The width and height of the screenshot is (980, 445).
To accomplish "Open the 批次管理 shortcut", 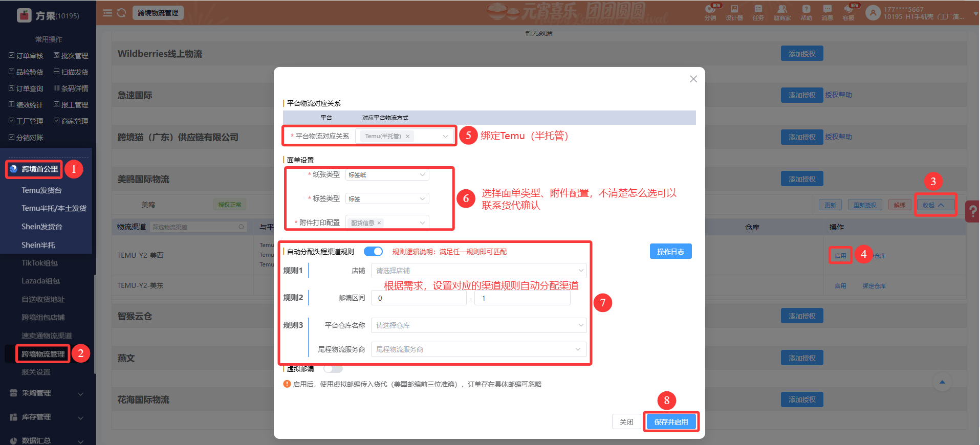I will (x=71, y=55).
